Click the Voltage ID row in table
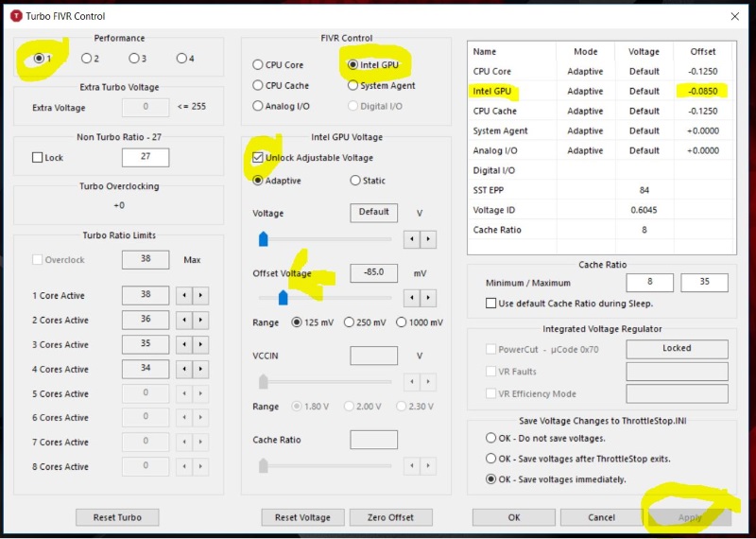 click(x=601, y=210)
